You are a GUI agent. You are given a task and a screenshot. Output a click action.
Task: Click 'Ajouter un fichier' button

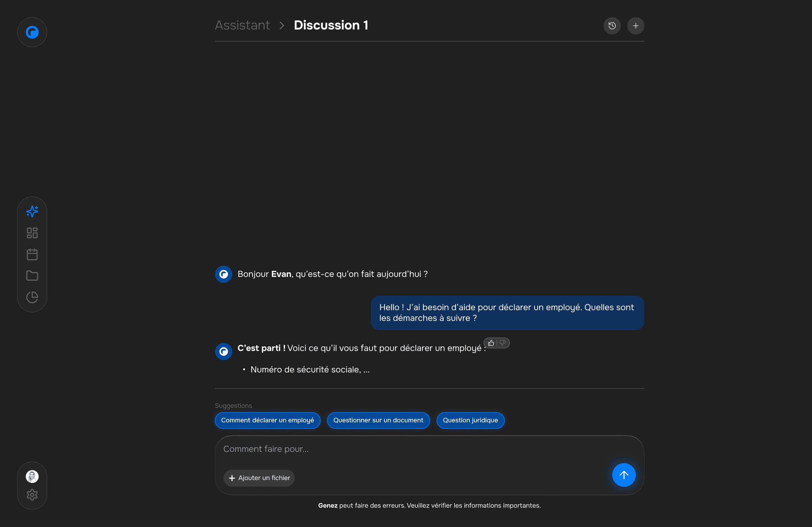point(259,478)
